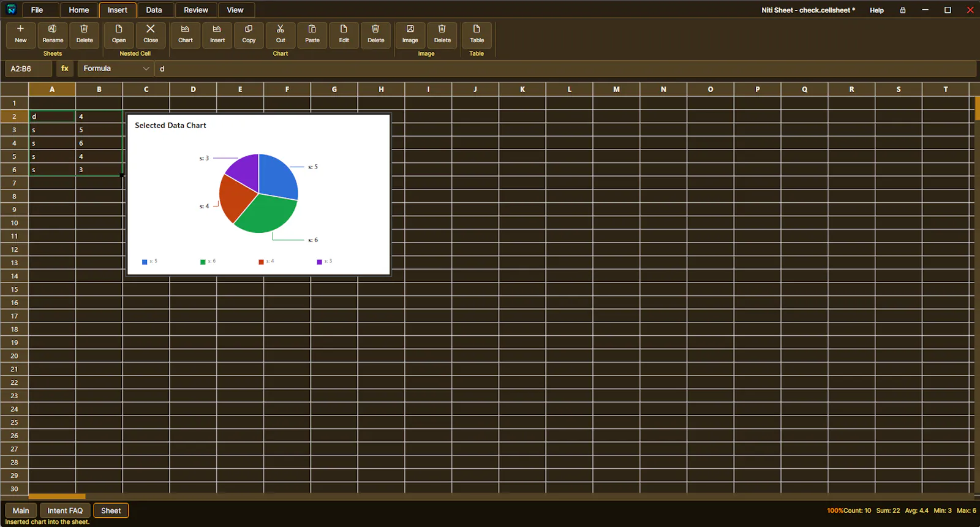Select the Insert ribbon tab
Image resolution: width=980 pixels, height=527 pixels.
pyautogui.click(x=118, y=10)
